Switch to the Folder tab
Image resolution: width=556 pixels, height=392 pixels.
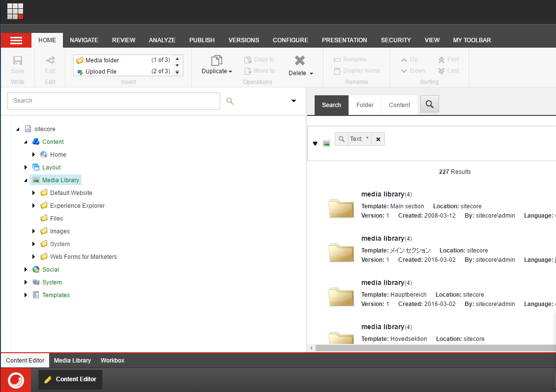(365, 105)
